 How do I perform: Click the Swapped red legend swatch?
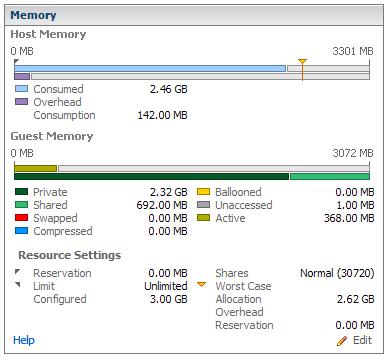pyautogui.click(x=21, y=218)
